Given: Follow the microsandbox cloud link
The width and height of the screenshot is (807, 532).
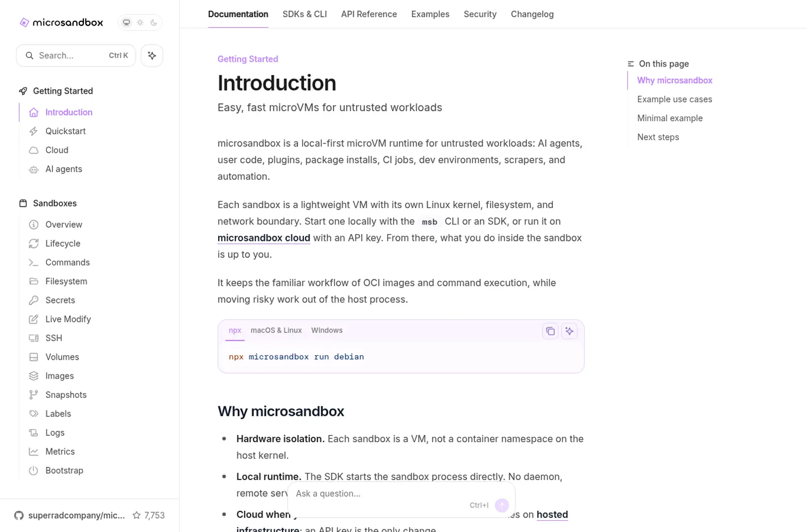Looking at the screenshot, I should coord(264,238).
